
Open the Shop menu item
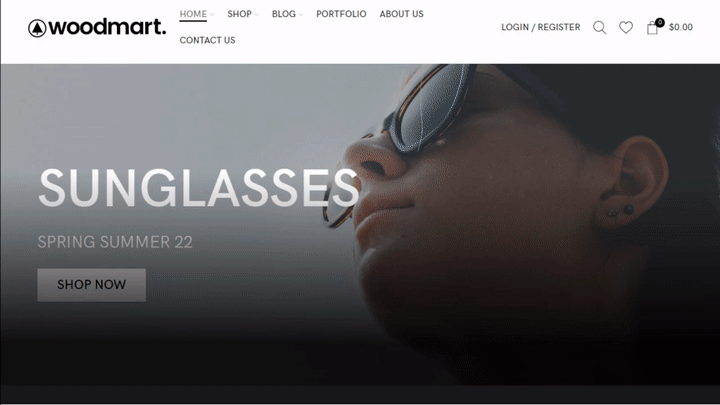239,14
